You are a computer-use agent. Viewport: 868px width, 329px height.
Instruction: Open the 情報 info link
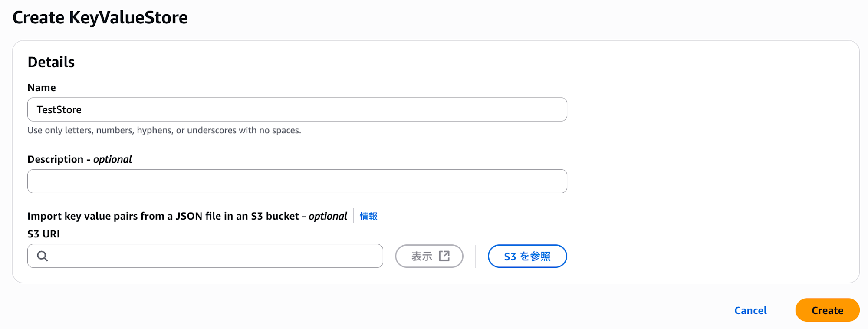coord(368,216)
